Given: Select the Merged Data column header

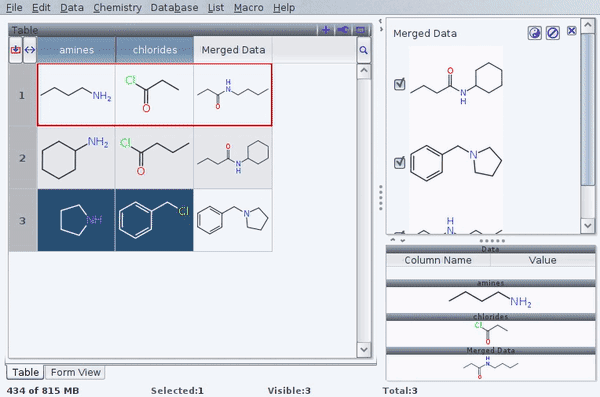Looking at the screenshot, I should 233,50.
